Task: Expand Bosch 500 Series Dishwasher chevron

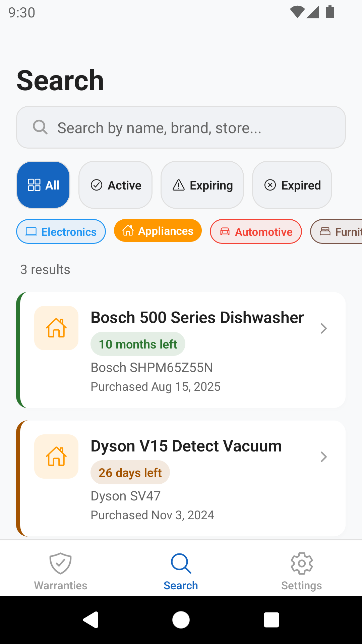Action: click(x=323, y=328)
